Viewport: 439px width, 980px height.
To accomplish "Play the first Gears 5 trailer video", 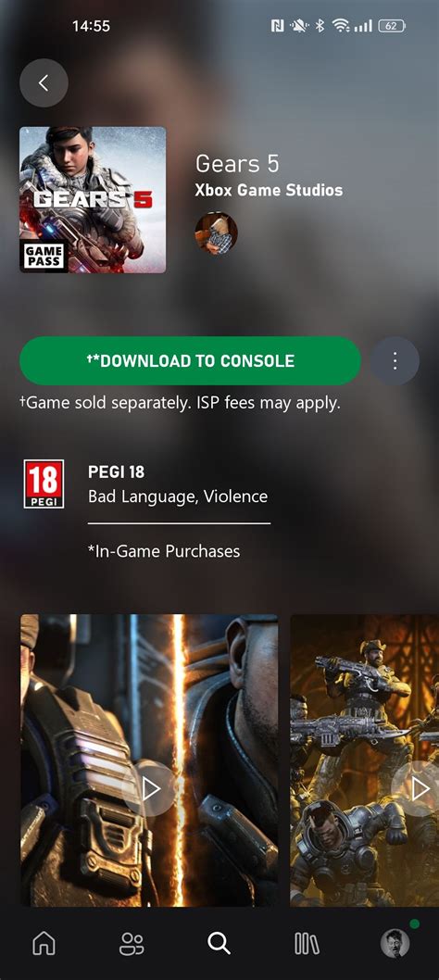I will click(x=149, y=789).
